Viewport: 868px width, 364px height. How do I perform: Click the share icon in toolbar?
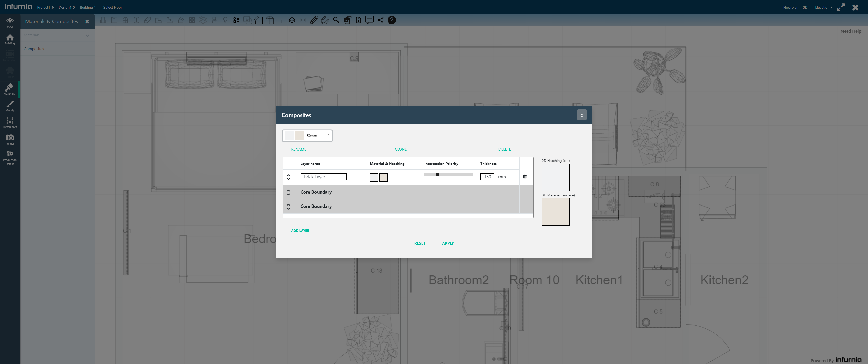[381, 20]
